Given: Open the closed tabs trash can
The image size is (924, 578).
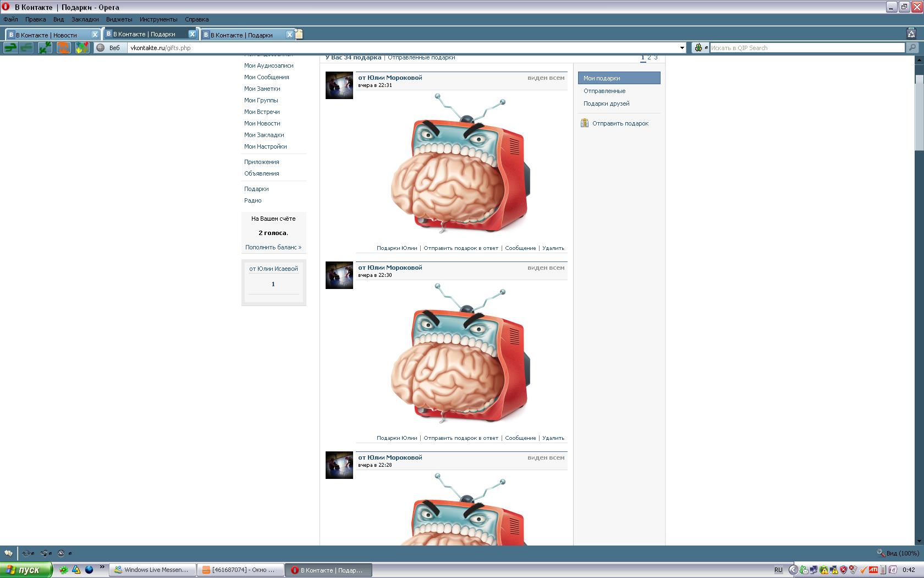Looking at the screenshot, I should [911, 34].
